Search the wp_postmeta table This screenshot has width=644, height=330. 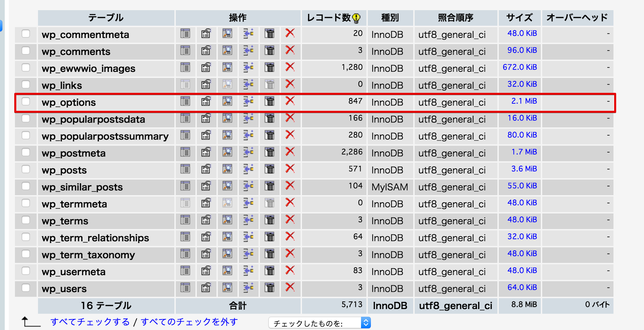point(227,152)
